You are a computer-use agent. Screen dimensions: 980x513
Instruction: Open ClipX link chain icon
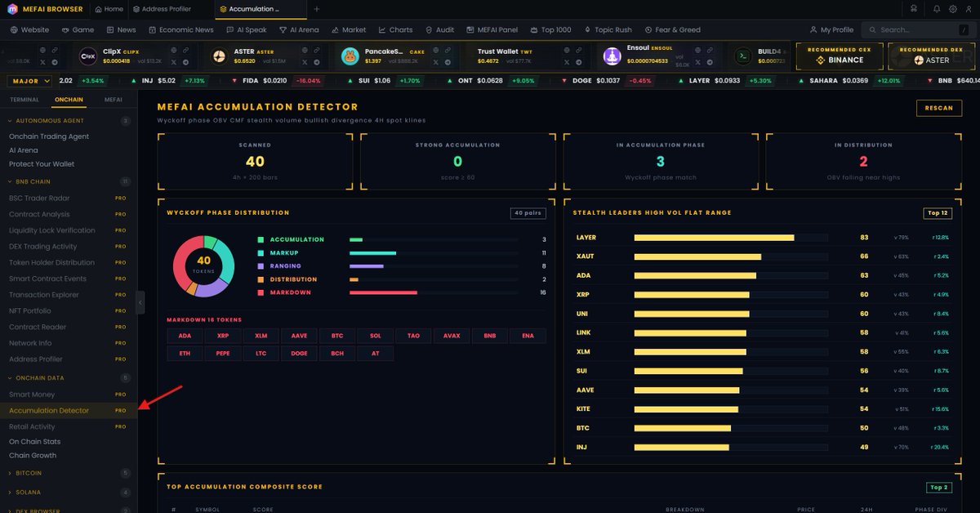[185, 50]
